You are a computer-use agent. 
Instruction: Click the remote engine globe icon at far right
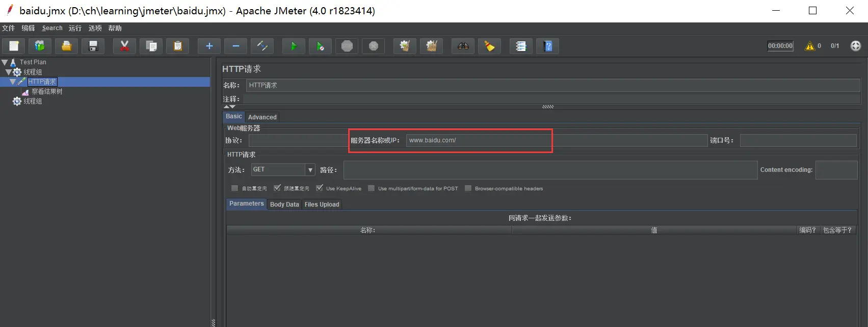pyautogui.click(x=855, y=46)
